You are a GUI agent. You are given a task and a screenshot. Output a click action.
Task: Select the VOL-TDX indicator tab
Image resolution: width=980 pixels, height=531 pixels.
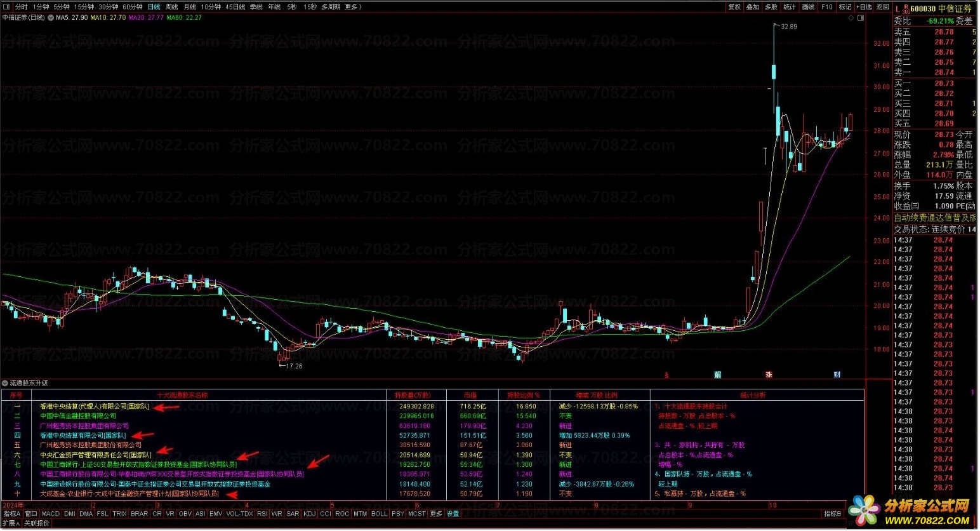pos(239,514)
